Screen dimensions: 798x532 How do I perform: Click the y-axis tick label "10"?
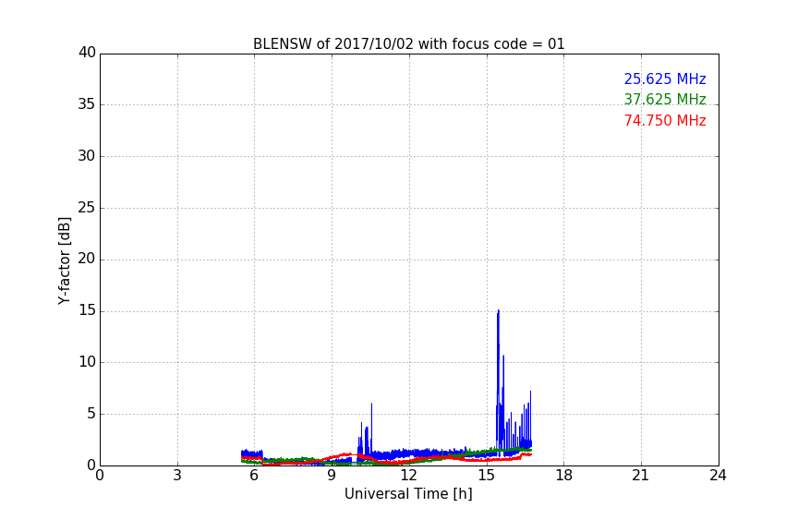87,362
